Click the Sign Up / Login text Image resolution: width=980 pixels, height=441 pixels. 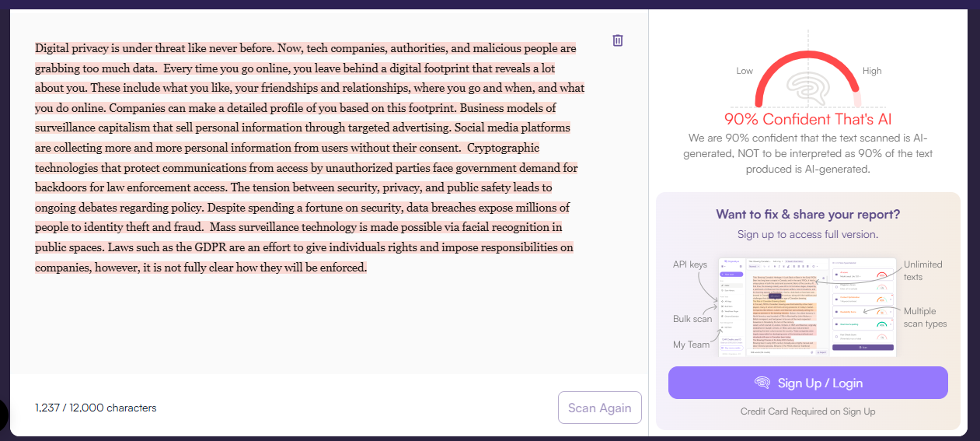pos(820,383)
